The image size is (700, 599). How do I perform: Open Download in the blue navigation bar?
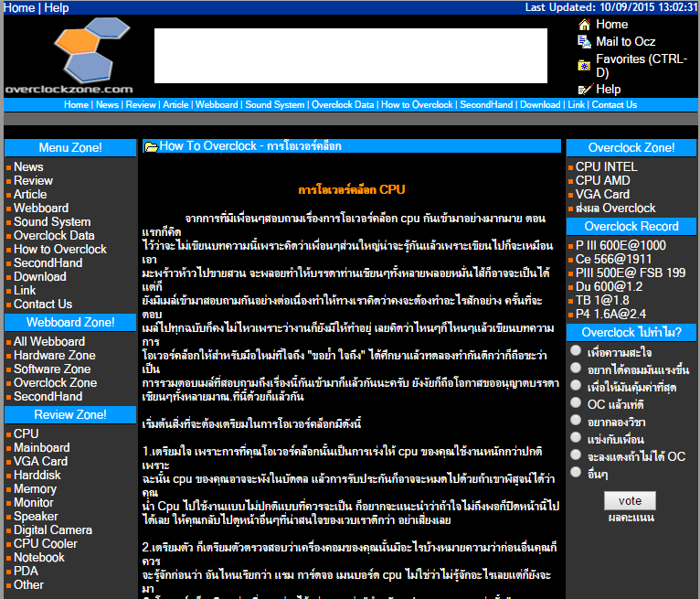point(540,104)
